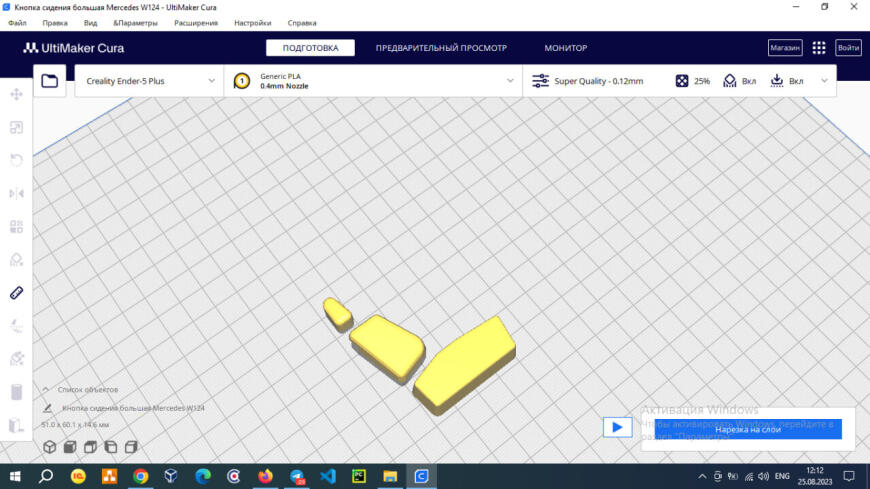Switch to 3D perspective view cube
870x489 pixels.
click(x=49, y=447)
